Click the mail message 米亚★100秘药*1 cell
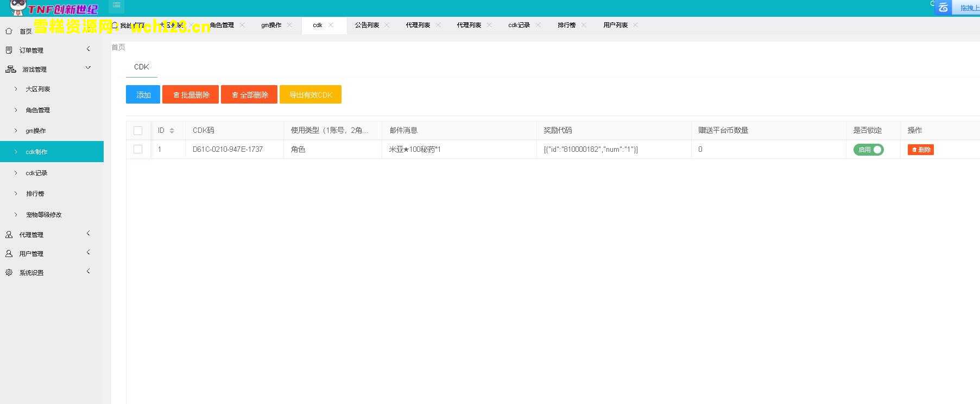The height and width of the screenshot is (404, 980). (x=415, y=149)
